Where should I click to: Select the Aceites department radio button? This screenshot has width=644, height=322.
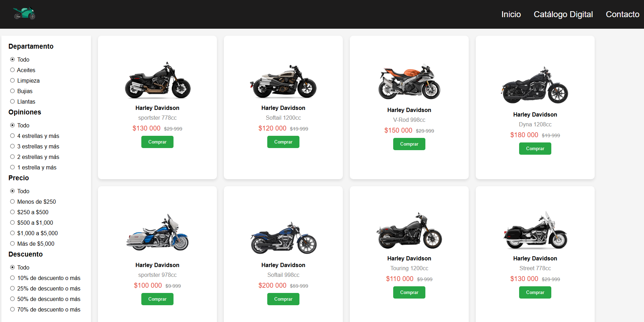[13, 70]
